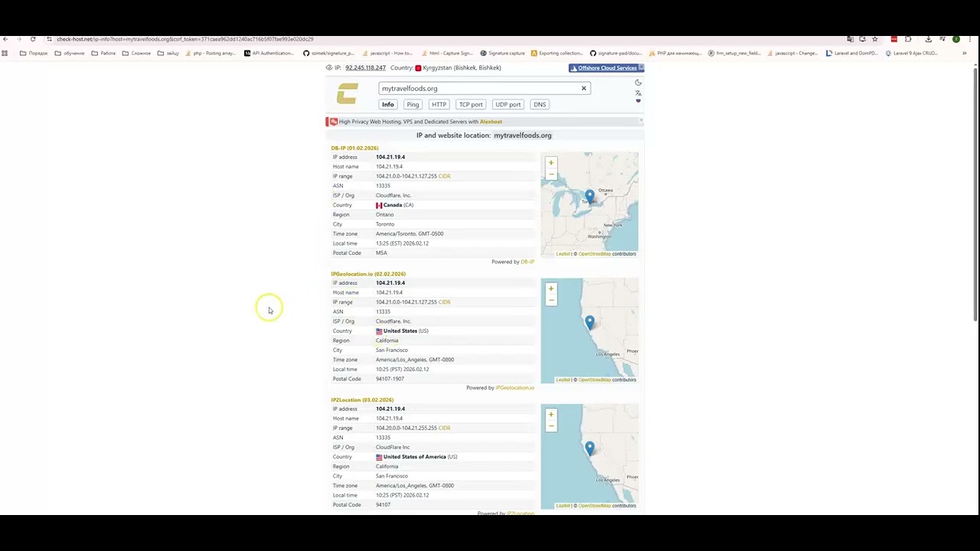Click the page vertical scrollbar
The image size is (980, 551).
coord(975,195)
